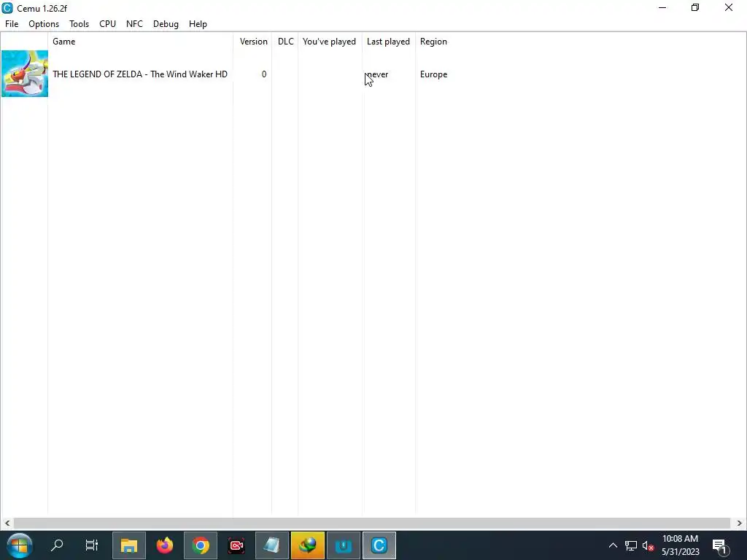Open the File menu

click(x=12, y=24)
